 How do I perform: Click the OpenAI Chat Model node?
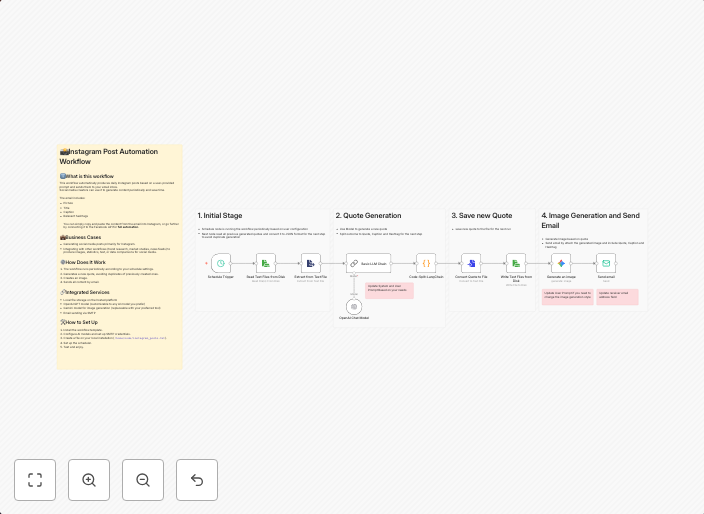coord(354,306)
